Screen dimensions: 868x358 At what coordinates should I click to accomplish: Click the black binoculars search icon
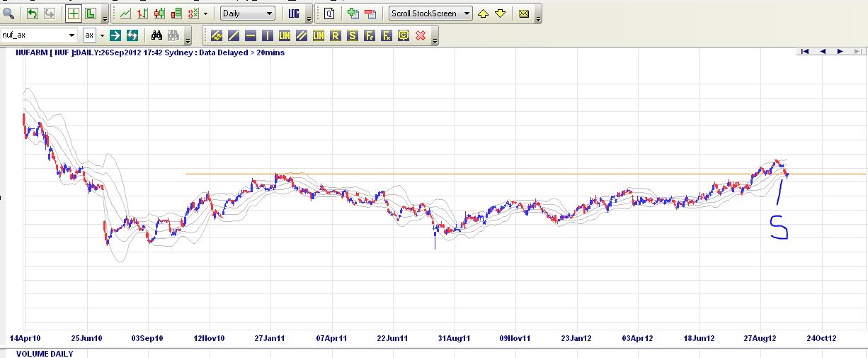tap(157, 35)
